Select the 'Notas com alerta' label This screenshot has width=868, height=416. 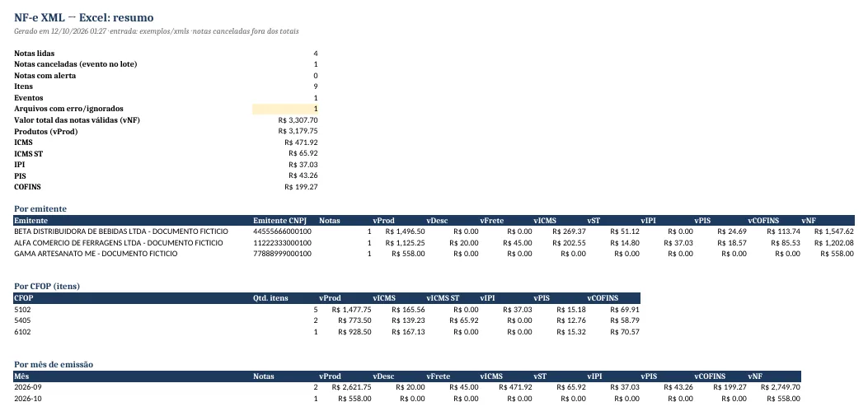coord(45,76)
